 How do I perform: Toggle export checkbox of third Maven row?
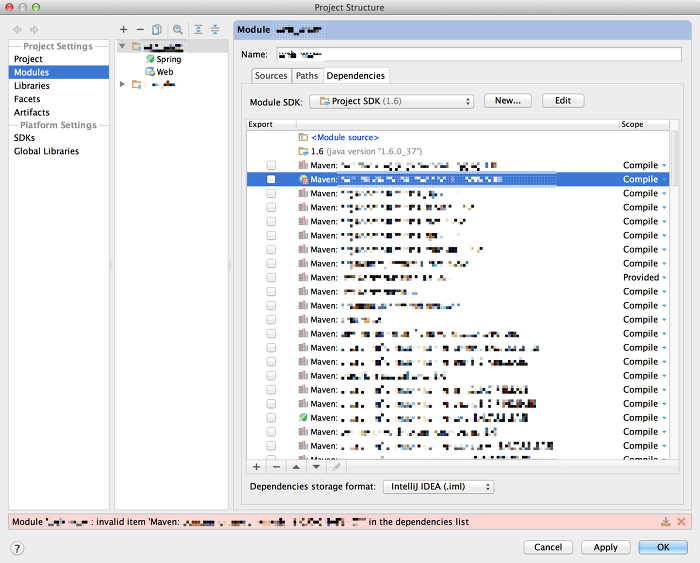pyautogui.click(x=271, y=193)
